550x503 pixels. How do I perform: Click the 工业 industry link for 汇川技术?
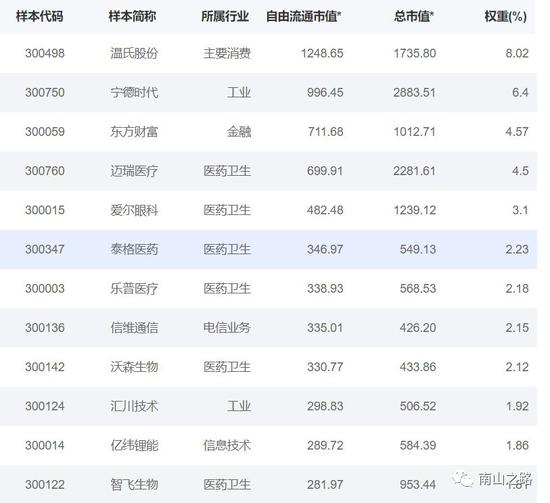point(239,407)
